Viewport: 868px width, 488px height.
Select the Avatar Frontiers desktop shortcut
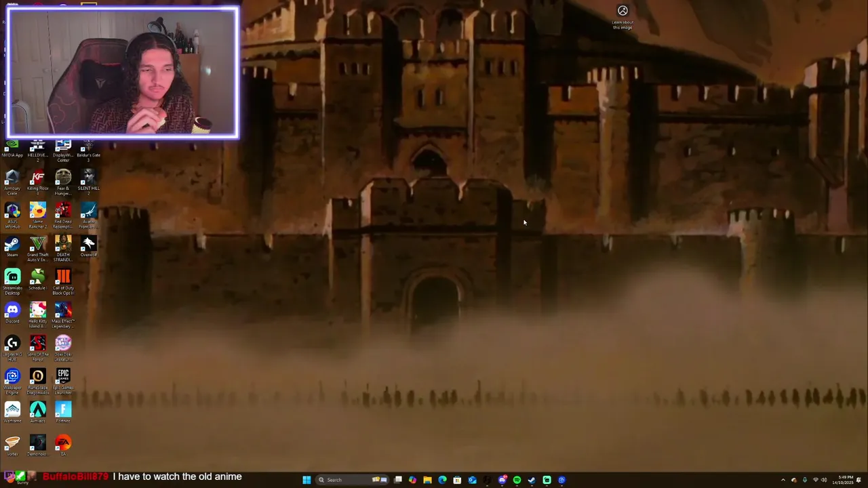[88, 215]
